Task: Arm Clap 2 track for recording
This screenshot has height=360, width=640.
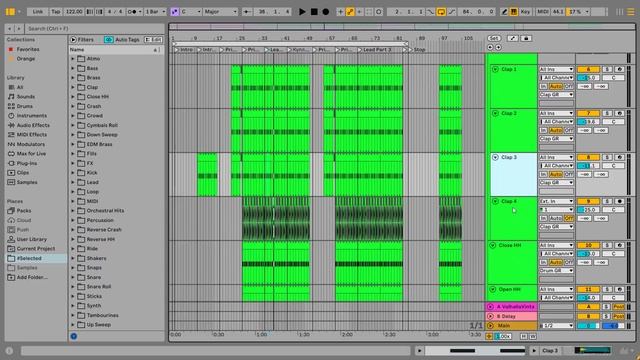Action: click(619, 113)
